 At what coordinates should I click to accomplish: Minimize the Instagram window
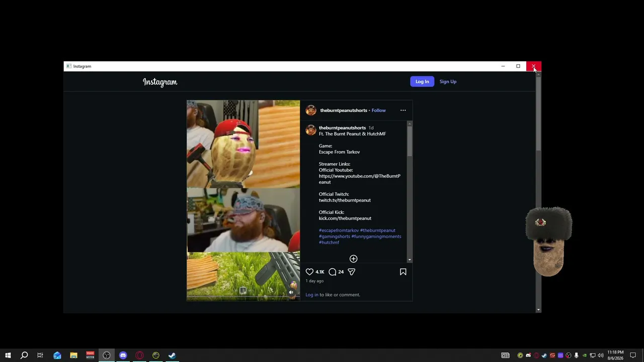pos(503,66)
